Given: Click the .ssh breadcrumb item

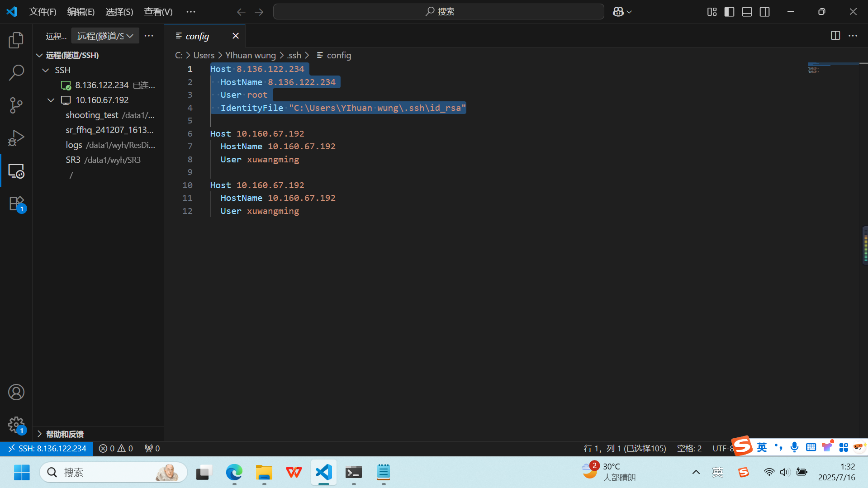Looking at the screenshot, I should tap(294, 55).
